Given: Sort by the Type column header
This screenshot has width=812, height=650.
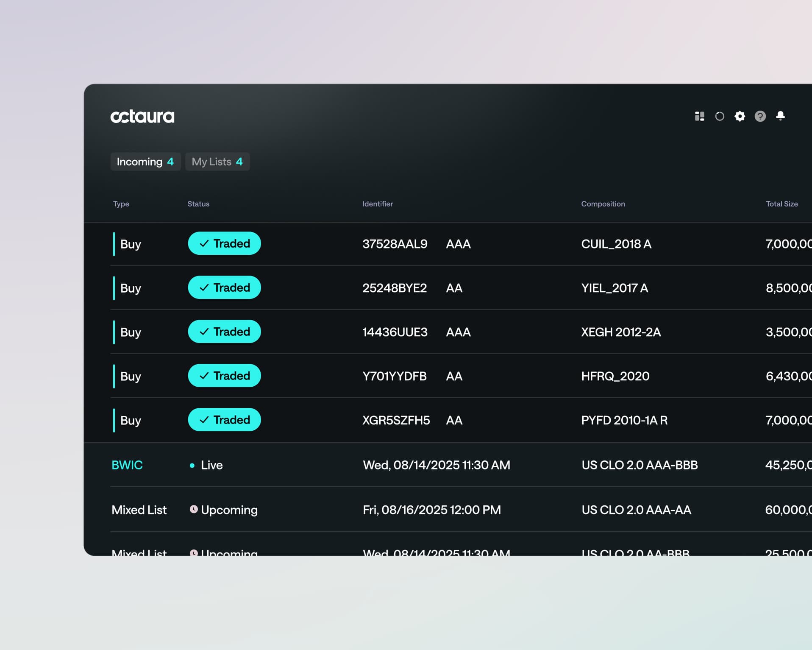Looking at the screenshot, I should pyautogui.click(x=121, y=204).
